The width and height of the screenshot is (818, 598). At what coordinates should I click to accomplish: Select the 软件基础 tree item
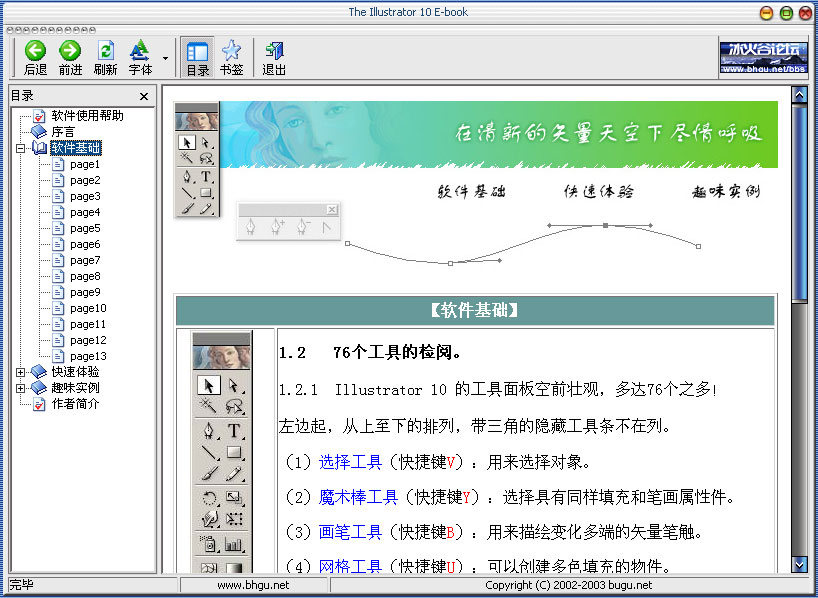point(76,148)
